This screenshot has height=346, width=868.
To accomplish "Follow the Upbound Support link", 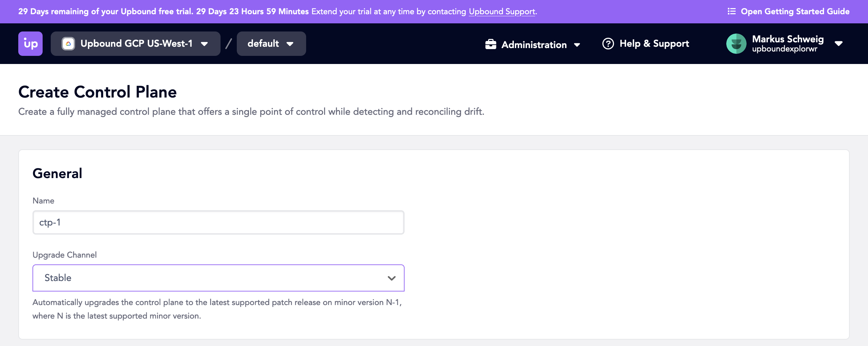I will tap(502, 12).
